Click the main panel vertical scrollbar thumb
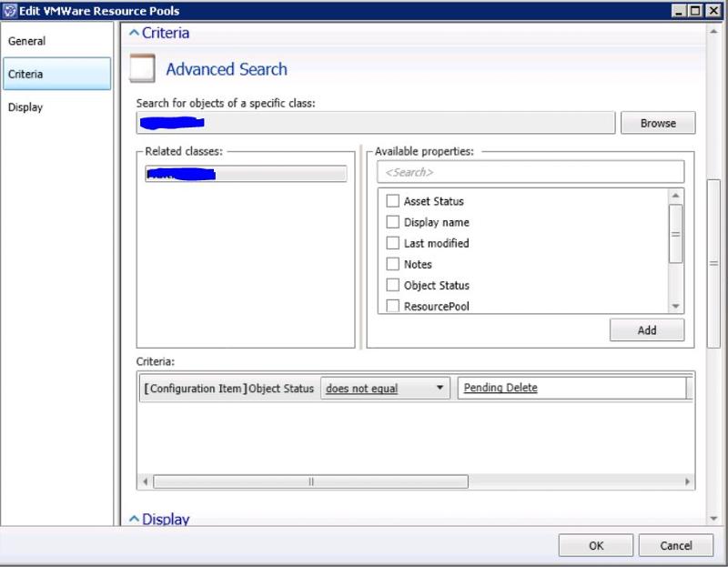The width and height of the screenshot is (728, 567). click(x=713, y=263)
